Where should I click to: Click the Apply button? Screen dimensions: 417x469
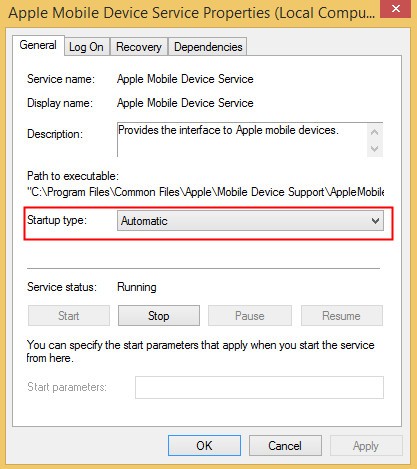tap(366, 445)
